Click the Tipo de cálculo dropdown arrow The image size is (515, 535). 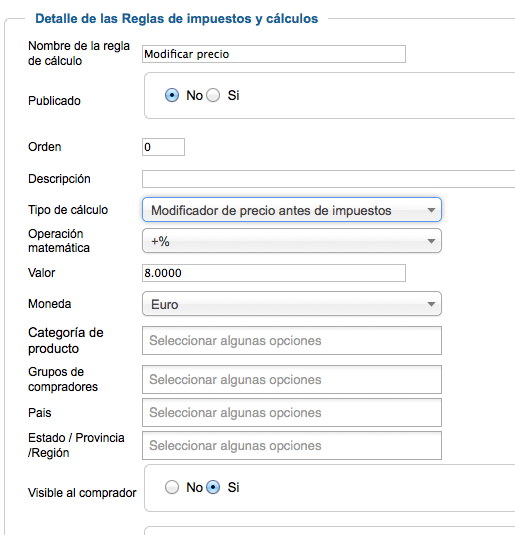point(431,210)
